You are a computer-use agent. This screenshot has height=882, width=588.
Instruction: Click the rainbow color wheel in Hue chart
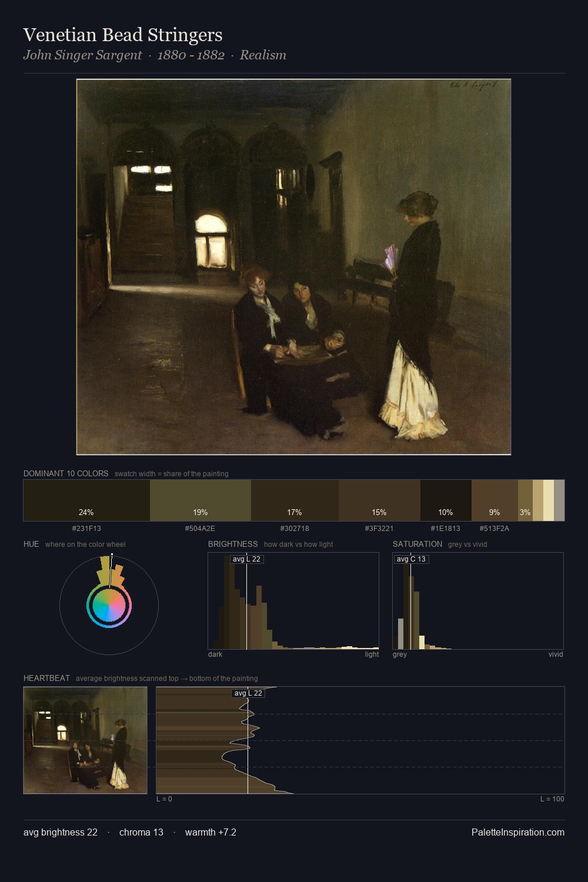(x=109, y=606)
